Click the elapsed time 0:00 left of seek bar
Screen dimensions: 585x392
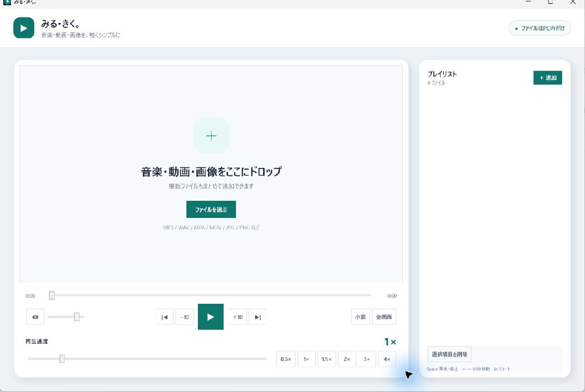coord(30,296)
